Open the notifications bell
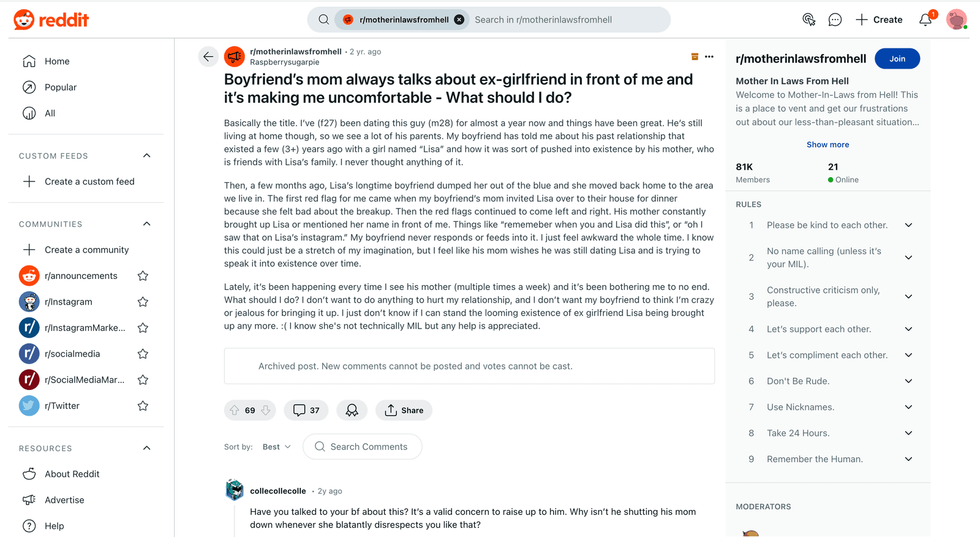The width and height of the screenshot is (980, 537). 925,20
